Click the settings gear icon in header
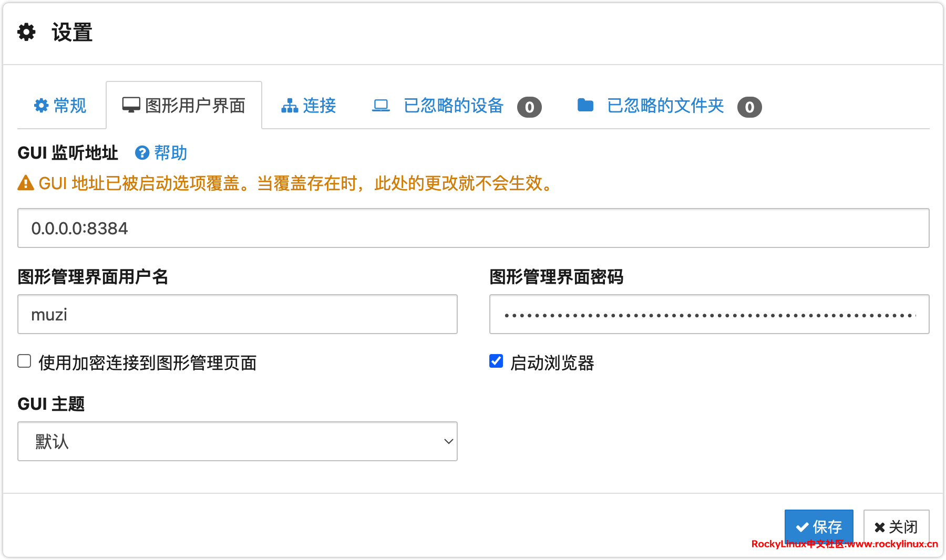 click(x=26, y=32)
